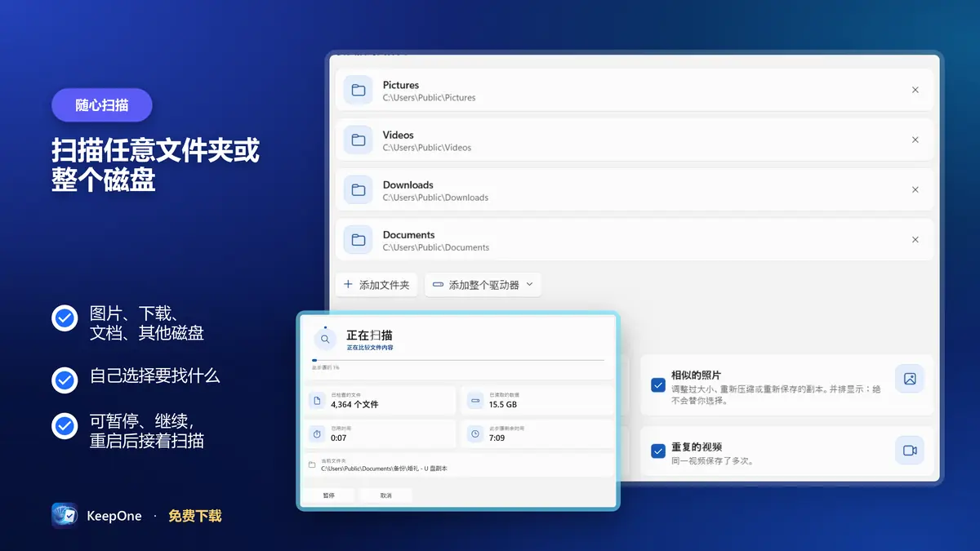This screenshot has width=980, height=551.
Task: Remove the Videos folder from the list
Action: [x=915, y=140]
